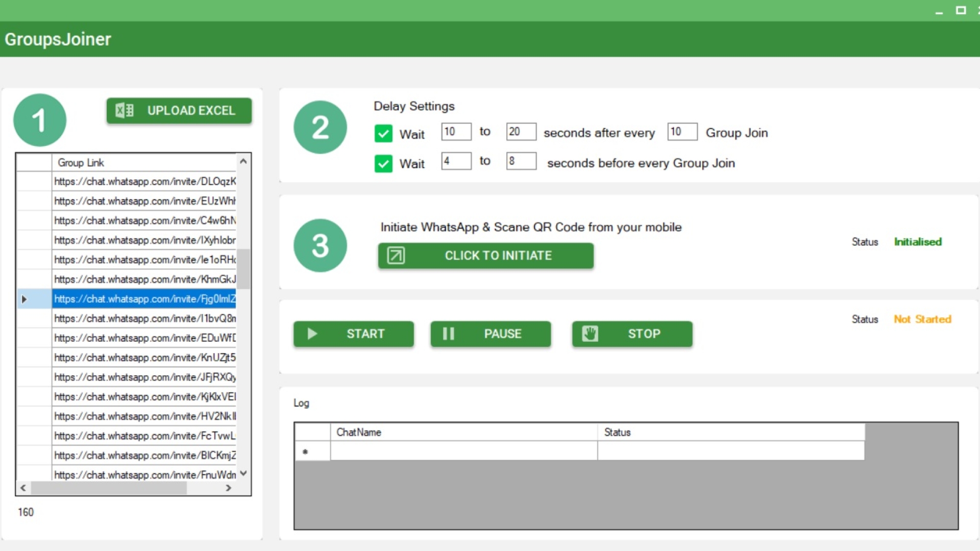Select the invite link row ending JFjRXQy
The height and width of the screenshot is (551, 980).
[144, 378]
